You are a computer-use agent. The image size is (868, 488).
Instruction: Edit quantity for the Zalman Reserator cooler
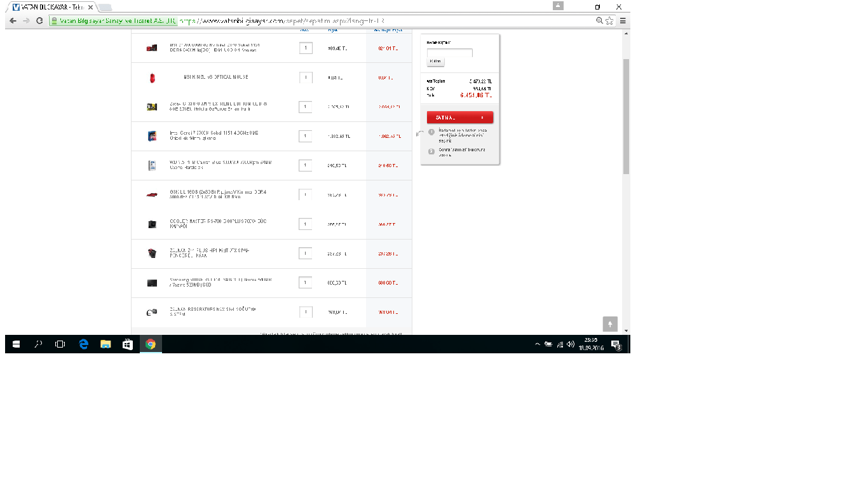click(x=306, y=312)
